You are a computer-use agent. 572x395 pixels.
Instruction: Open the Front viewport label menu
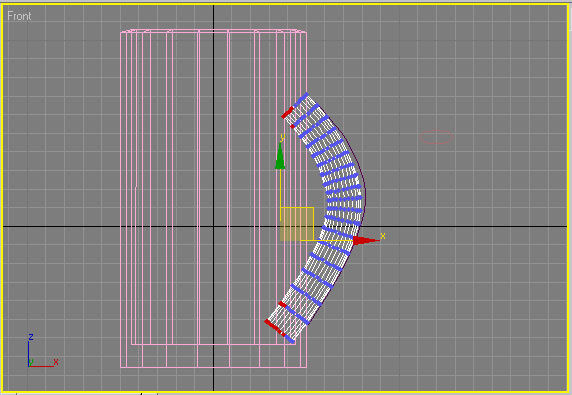coord(19,16)
